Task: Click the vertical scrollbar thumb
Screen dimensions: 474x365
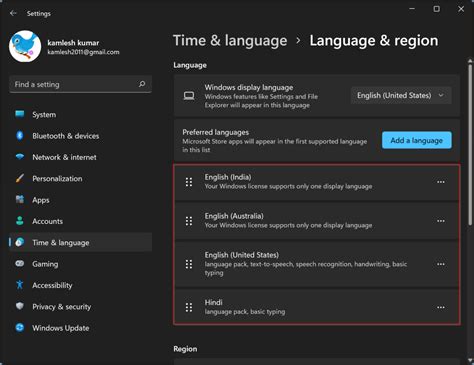Action: [470, 144]
